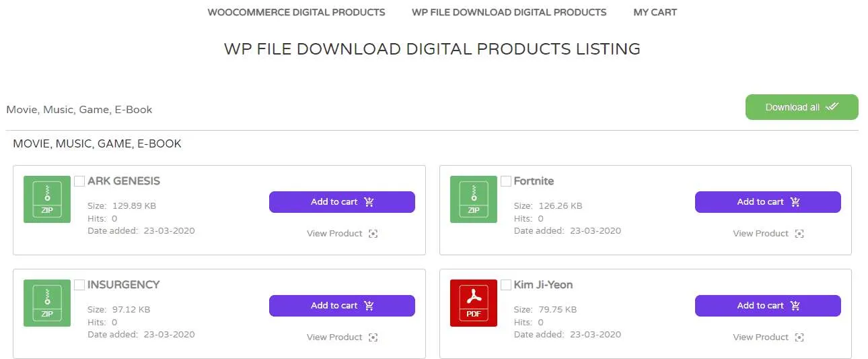The height and width of the screenshot is (359, 868).
Task: Open WP File Download Digital Products menu
Action: tap(509, 12)
